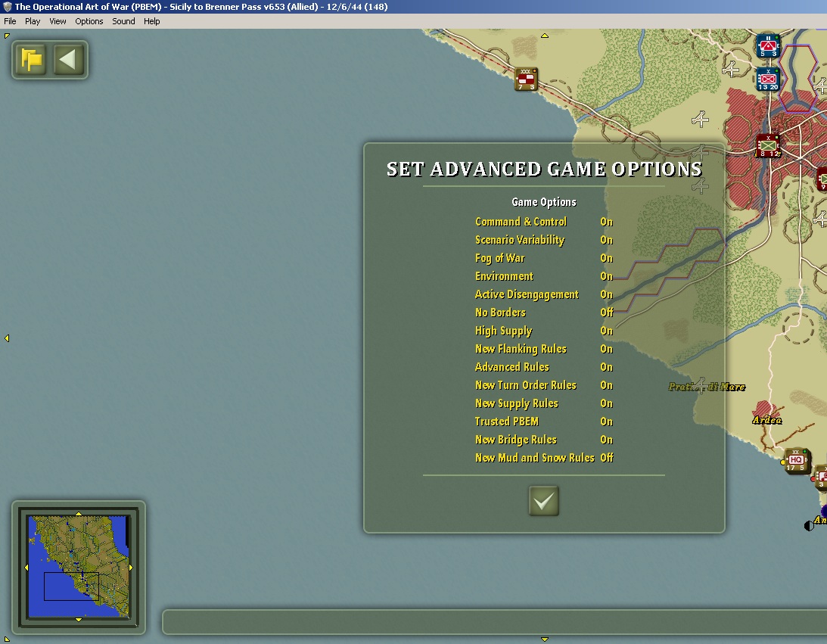Toggle the New Bridge Rules option

pos(544,440)
